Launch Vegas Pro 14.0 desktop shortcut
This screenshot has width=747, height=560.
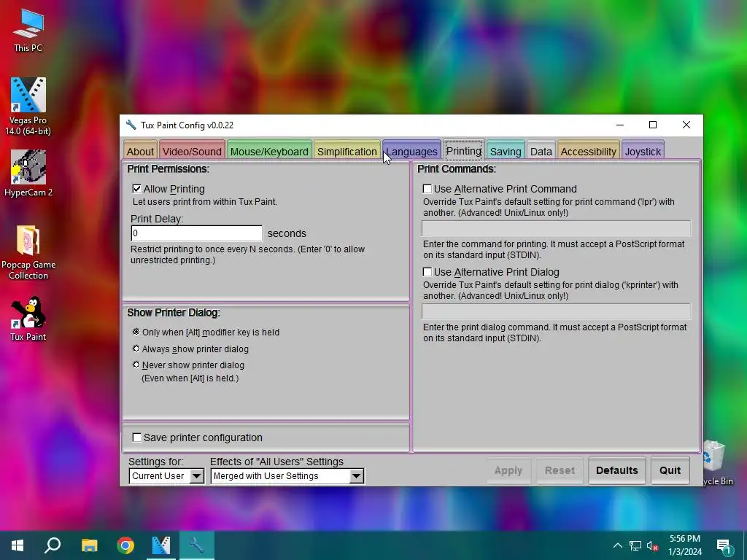28,106
